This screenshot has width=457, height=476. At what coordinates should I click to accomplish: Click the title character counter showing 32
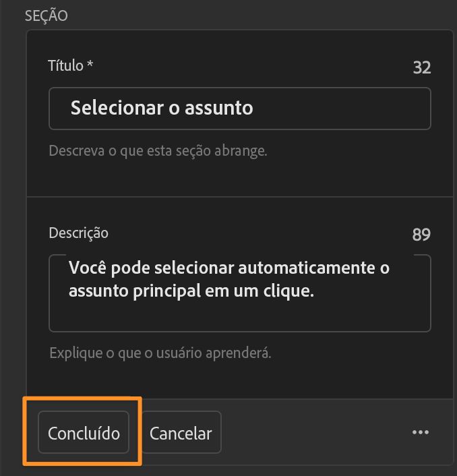[421, 67]
